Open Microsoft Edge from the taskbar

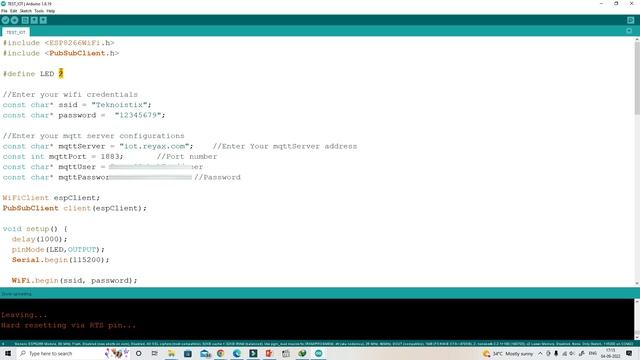[237, 353]
